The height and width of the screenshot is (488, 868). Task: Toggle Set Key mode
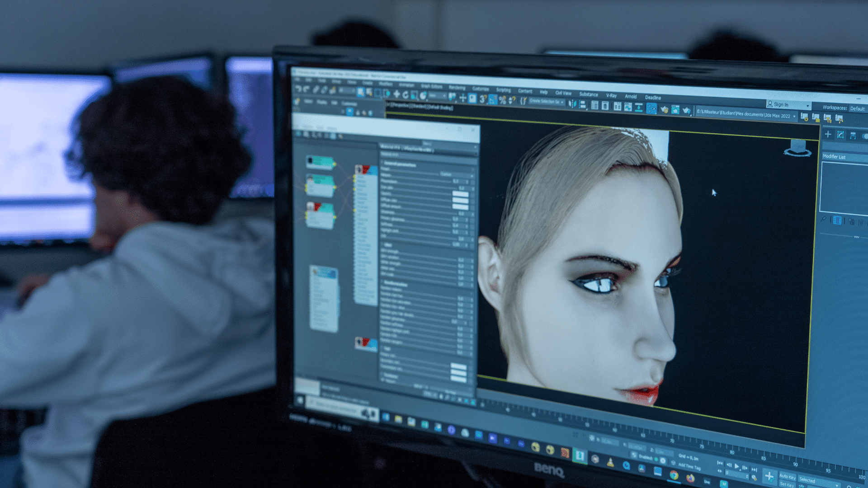coord(788,484)
